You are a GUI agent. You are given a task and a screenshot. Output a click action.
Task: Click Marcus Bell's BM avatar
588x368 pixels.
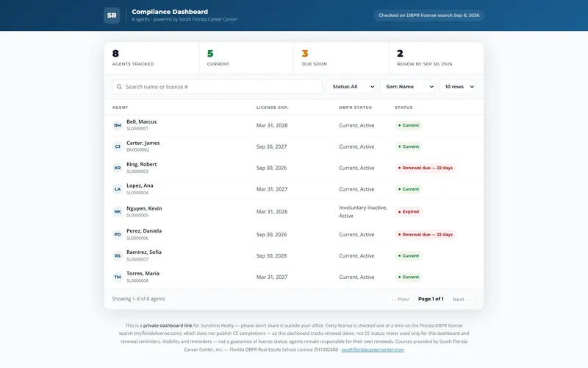[118, 125]
